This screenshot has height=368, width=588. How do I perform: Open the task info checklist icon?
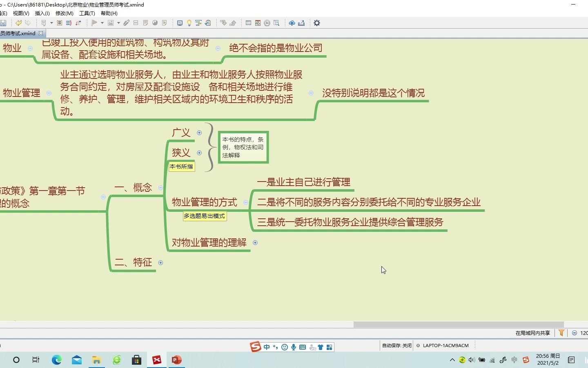tap(208, 23)
